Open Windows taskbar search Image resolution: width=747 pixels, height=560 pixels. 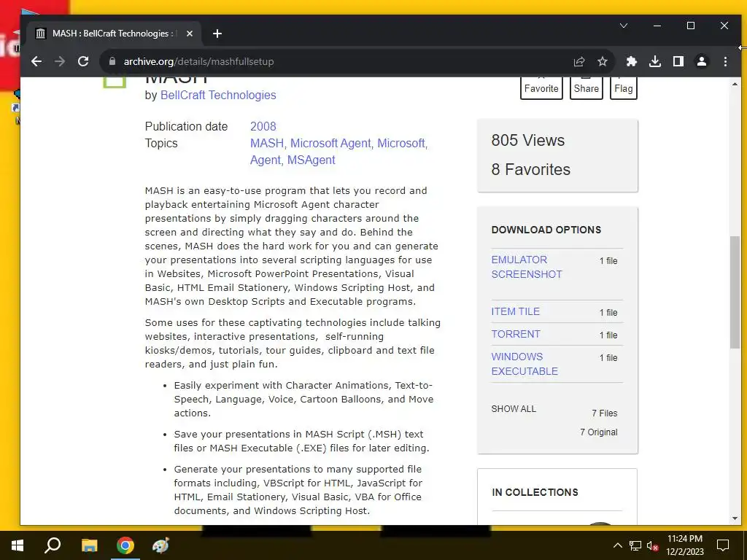[53, 545]
